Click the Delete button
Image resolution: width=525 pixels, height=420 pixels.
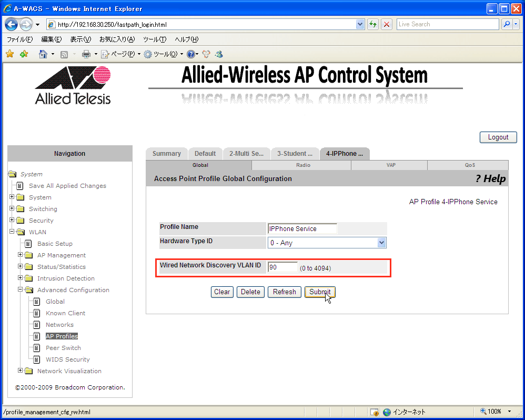tap(250, 292)
